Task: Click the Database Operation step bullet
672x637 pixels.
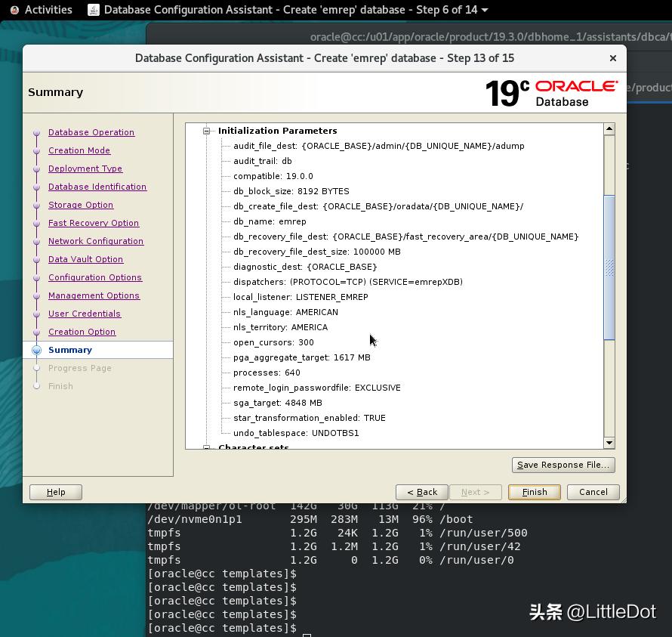Action: pyautogui.click(x=37, y=132)
